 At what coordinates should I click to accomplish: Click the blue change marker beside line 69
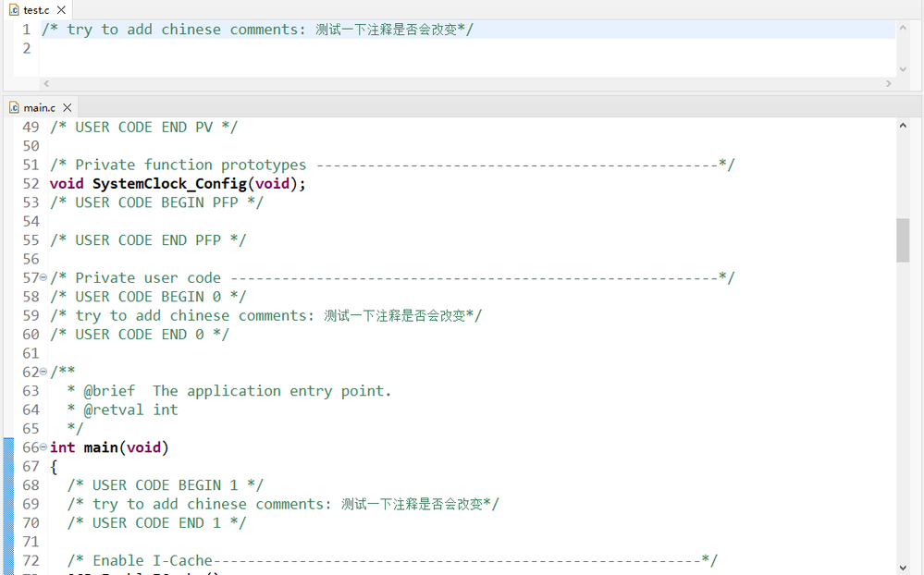point(7,504)
